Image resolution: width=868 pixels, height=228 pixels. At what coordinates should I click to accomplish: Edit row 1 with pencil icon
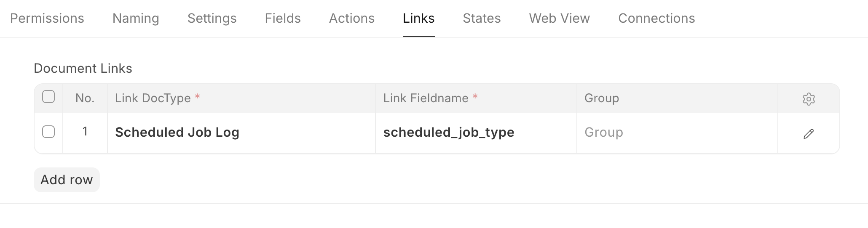click(x=808, y=134)
